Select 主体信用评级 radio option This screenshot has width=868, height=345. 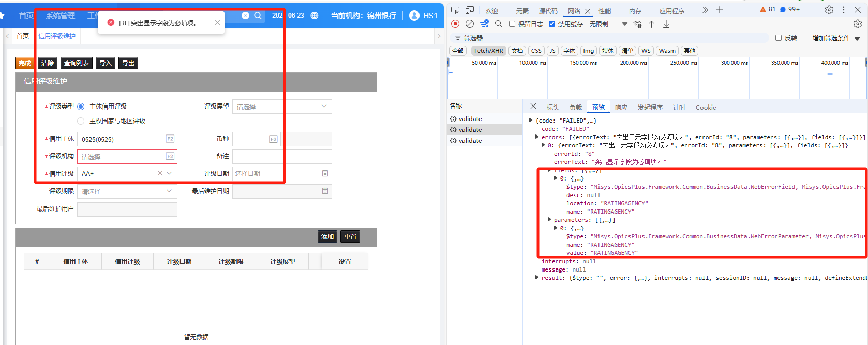click(81, 107)
